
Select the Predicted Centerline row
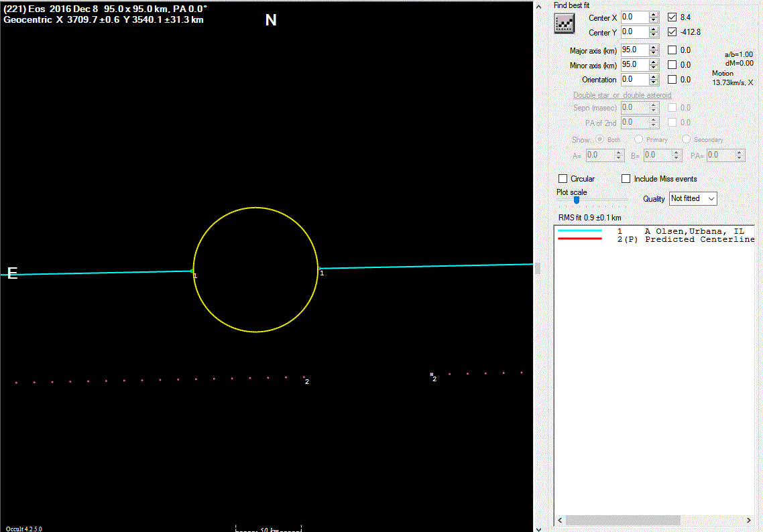pos(656,239)
